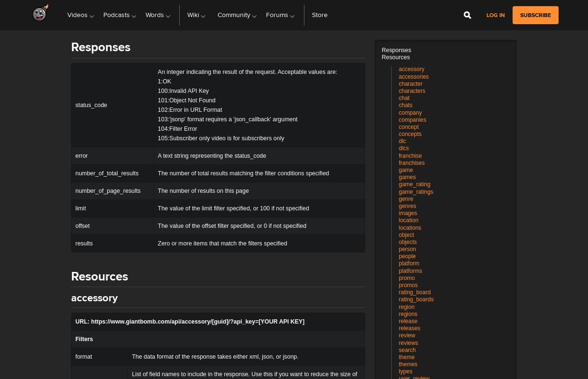Viewport: 588px width, 379px height.
Task: Open the location resource link
Action: tap(408, 220)
